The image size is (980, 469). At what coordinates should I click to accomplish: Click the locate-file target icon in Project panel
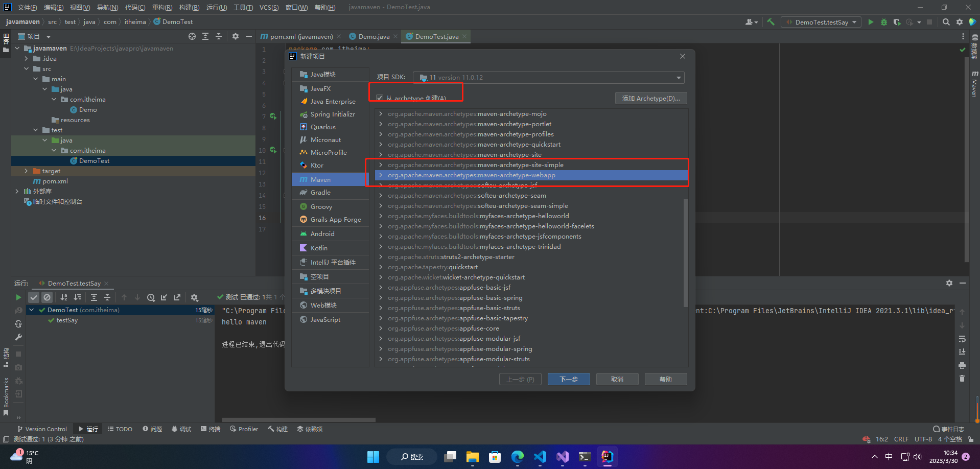tap(192, 36)
